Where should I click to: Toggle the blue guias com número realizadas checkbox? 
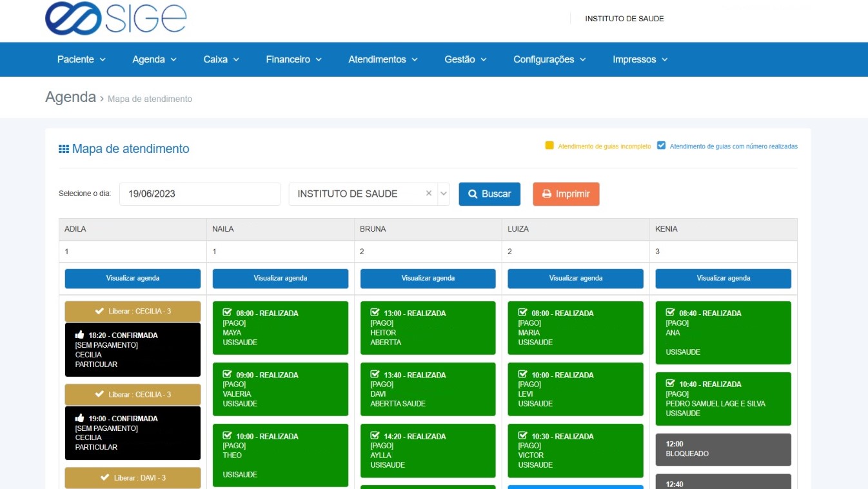point(661,146)
